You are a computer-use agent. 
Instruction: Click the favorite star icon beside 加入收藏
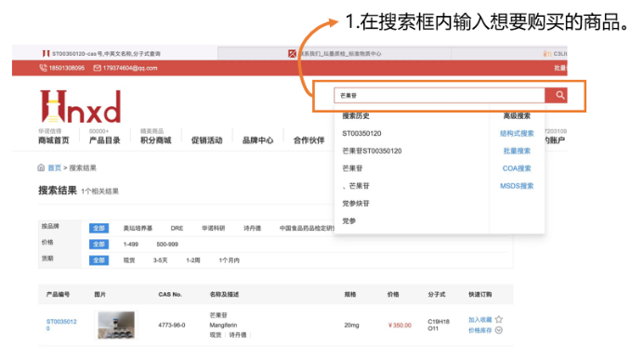(x=499, y=320)
